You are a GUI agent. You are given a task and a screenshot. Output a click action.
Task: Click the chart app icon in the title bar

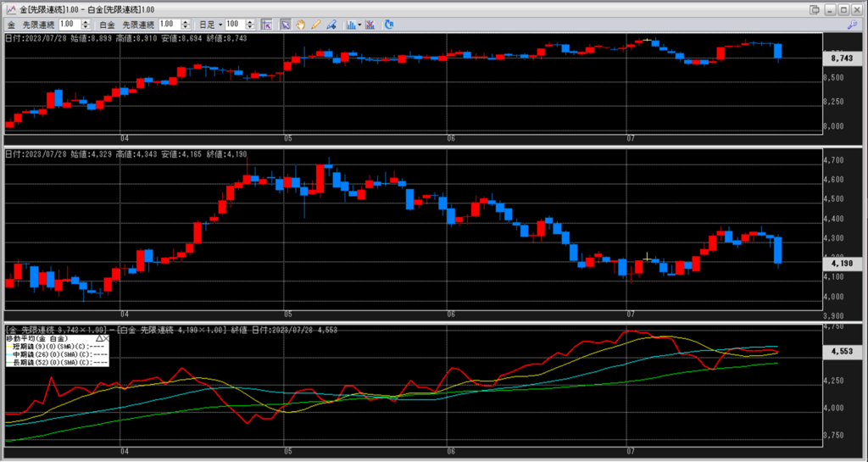pos(9,9)
